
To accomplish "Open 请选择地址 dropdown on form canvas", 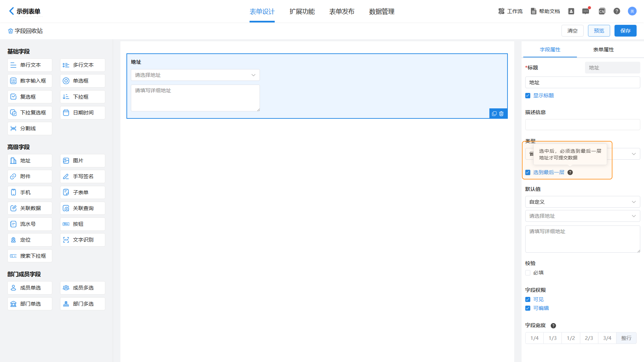I will 195,75.
